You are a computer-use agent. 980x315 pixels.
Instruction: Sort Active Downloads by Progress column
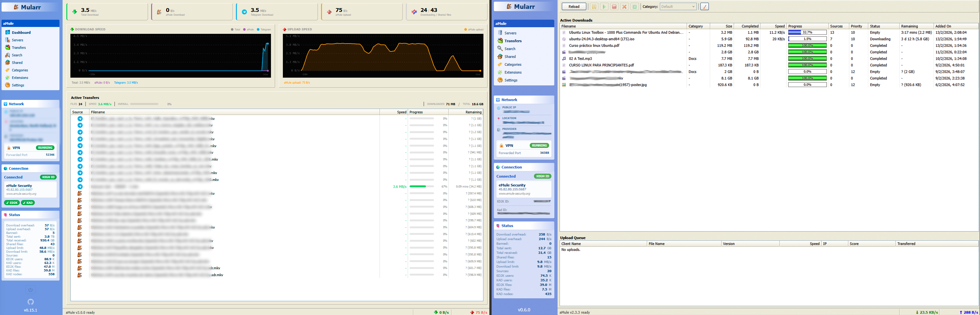pyautogui.click(x=807, y=26)
